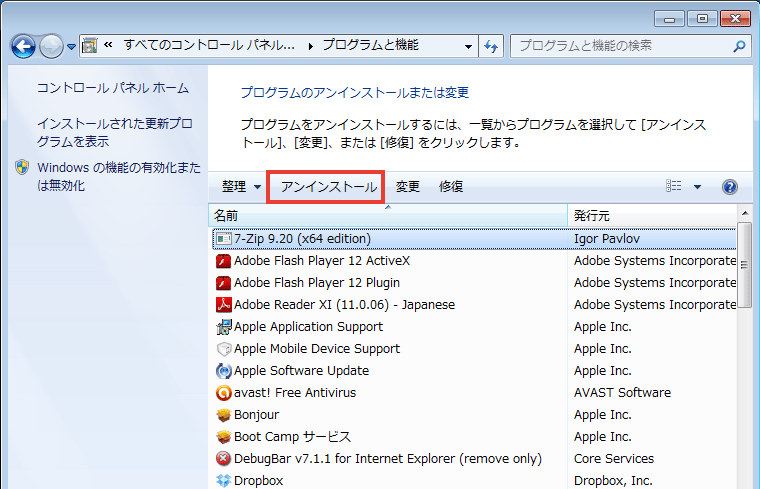The height and width of the screenshot is (489, 760).
Task: Click the 修復 toolbar button
Action: pyautogui.click(x=451, y=187)
